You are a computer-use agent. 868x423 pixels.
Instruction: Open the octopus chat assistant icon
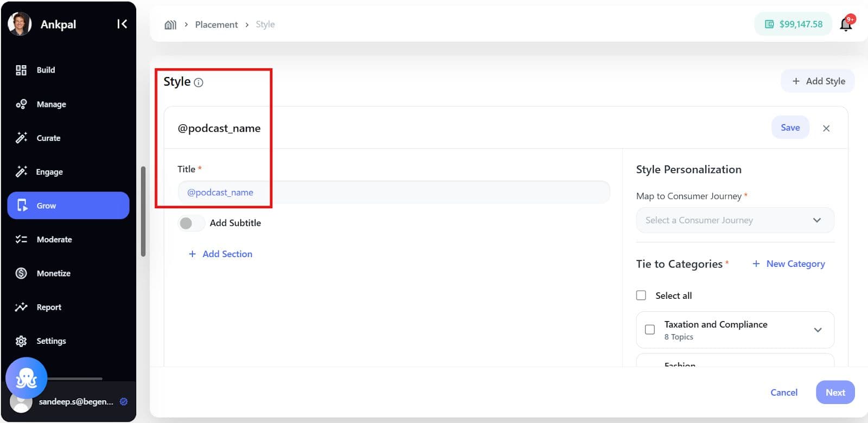[x=26, y=378]
